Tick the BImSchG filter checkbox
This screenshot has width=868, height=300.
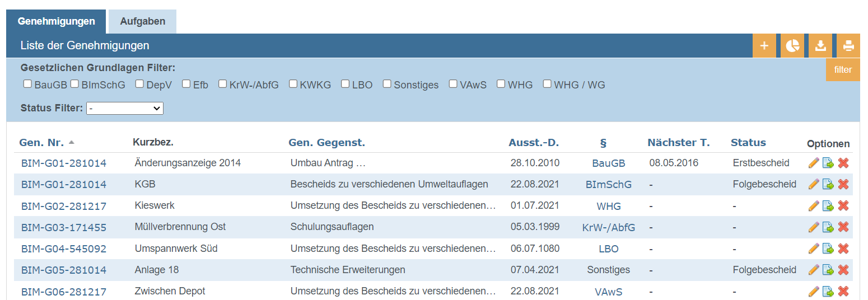74,84
